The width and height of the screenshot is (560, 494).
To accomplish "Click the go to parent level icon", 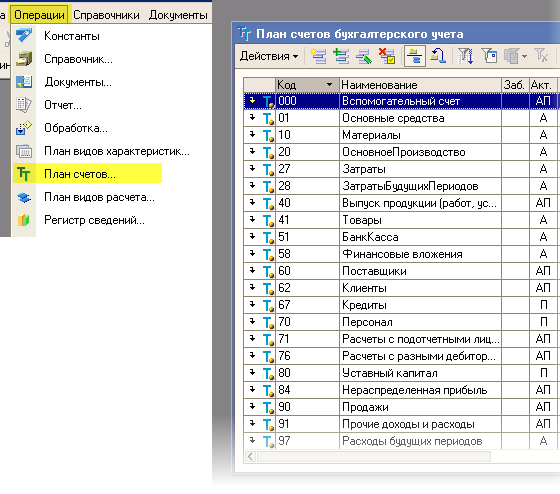I will click(438, 56).
